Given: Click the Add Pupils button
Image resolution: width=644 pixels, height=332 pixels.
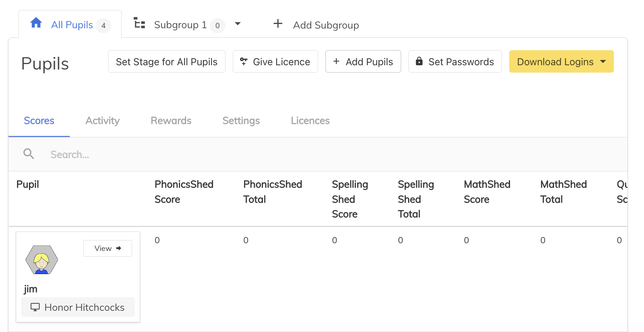Looking at the screenshot, I should pos(363,61).
